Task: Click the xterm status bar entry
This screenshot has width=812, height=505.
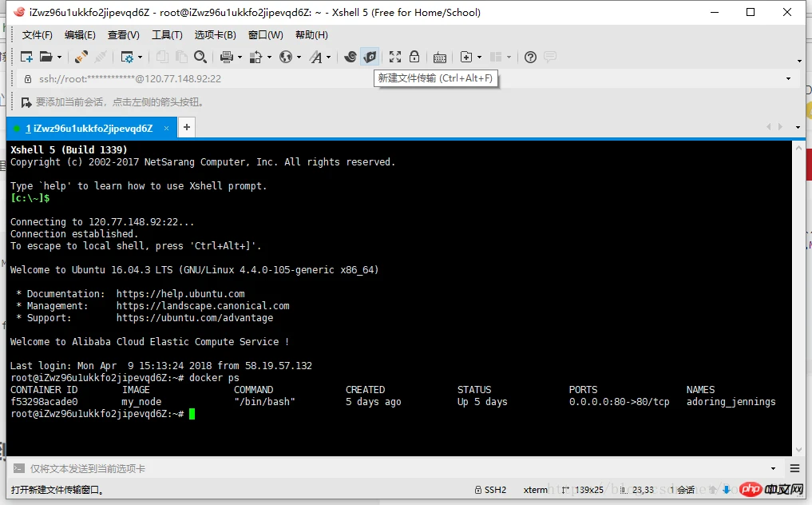Action: [x=536, y=490]
